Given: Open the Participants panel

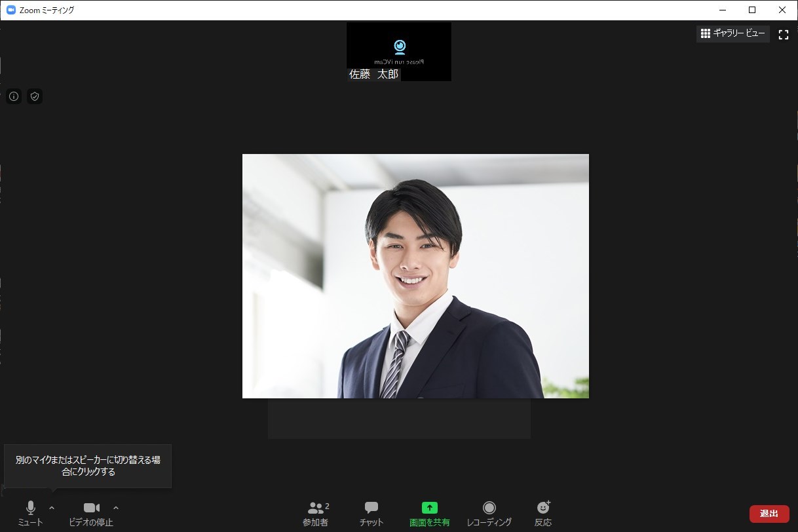Looking at the screenshot, I should (317, 512).
